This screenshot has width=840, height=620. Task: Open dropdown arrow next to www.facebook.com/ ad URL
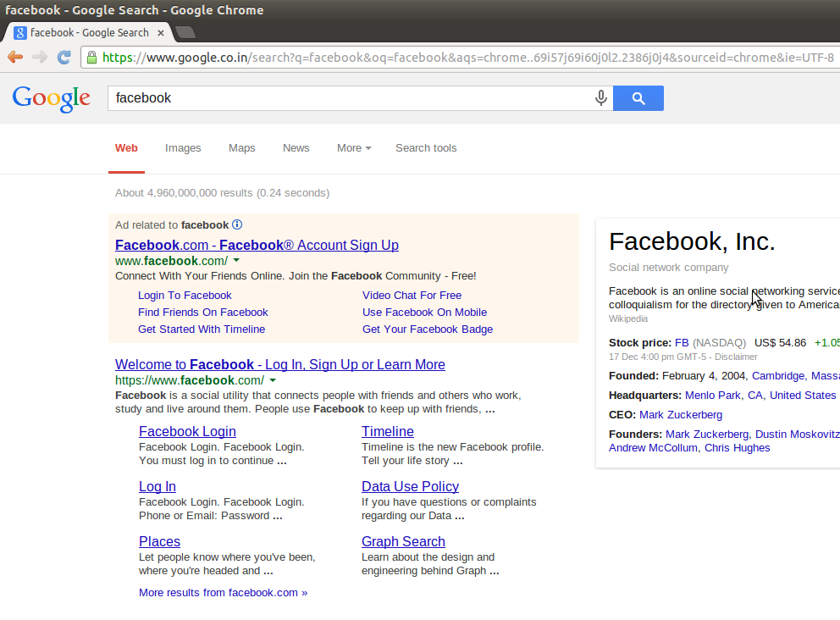coord(236,260)
